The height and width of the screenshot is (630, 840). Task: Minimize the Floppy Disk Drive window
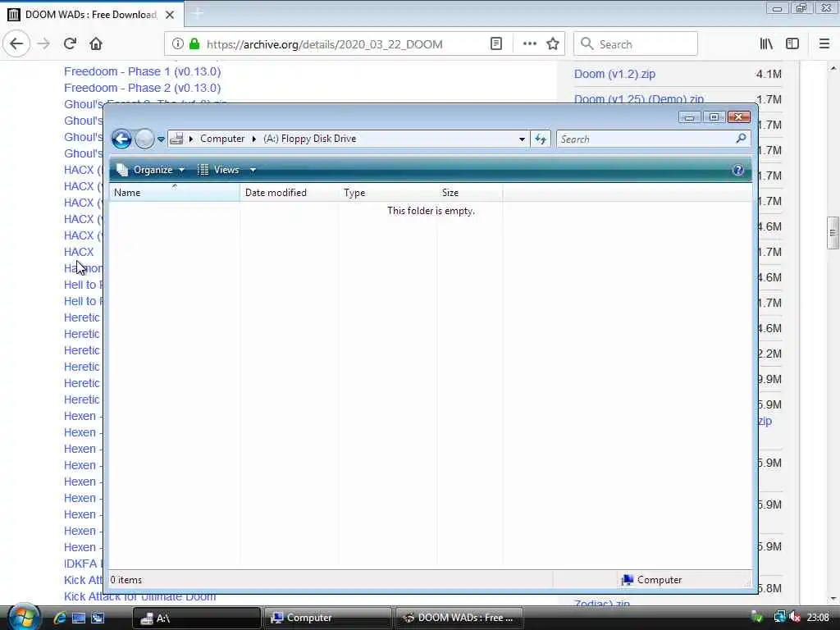(689, 117)
